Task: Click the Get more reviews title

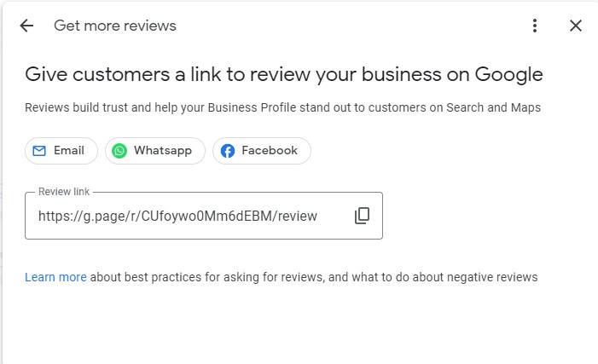Action: click(115, 26)
